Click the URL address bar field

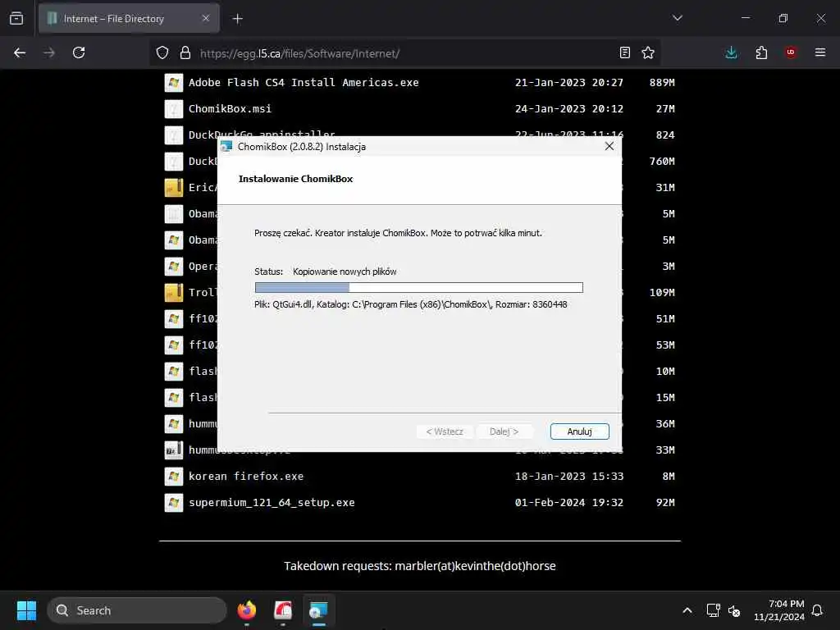[x=407, y=53]
